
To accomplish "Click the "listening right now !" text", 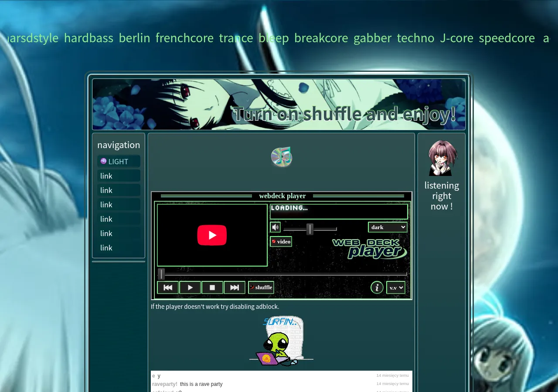I will point(442,196).
